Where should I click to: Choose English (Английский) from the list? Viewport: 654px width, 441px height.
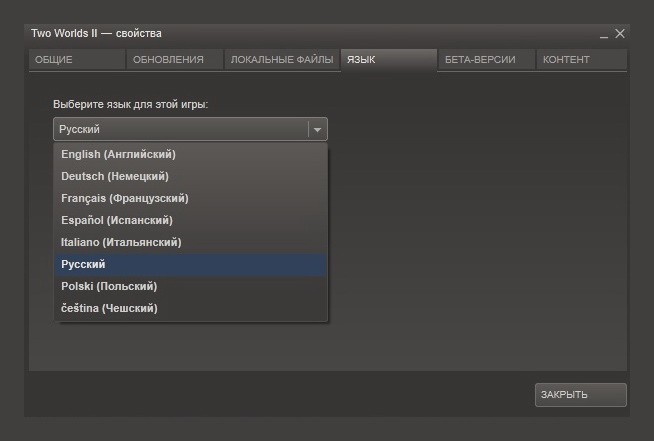[191, 154]
